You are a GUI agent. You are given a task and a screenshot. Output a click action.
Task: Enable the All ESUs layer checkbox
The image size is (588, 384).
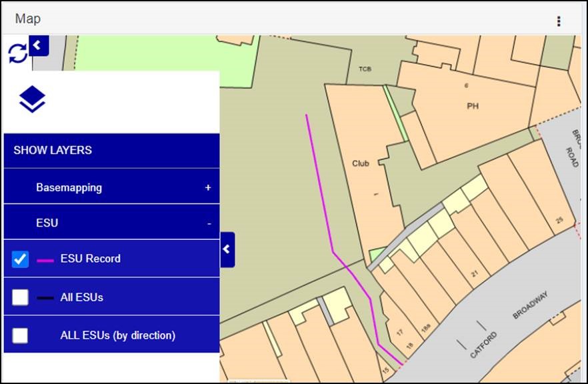tap(20, 297)
